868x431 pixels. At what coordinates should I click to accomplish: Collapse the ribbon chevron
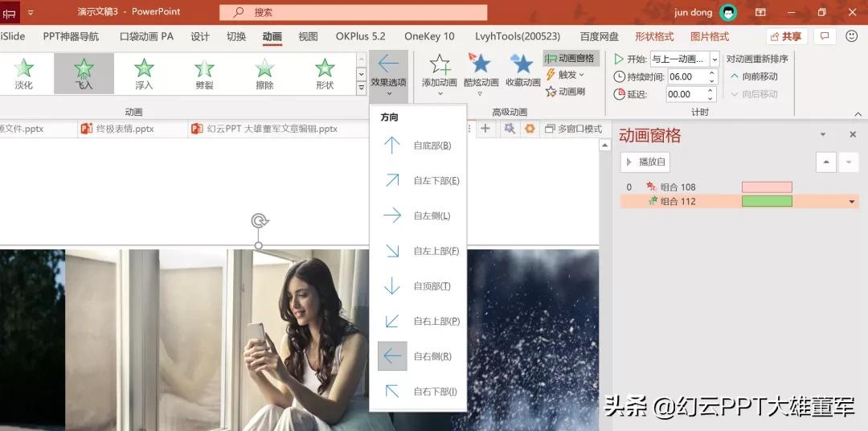(x=858, y=114)
